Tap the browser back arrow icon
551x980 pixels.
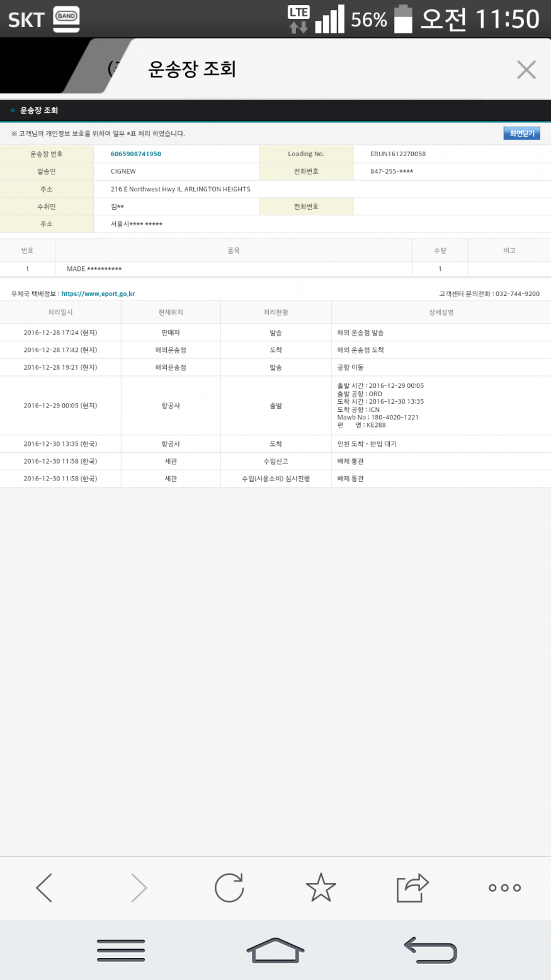click(x=44, y=888)
